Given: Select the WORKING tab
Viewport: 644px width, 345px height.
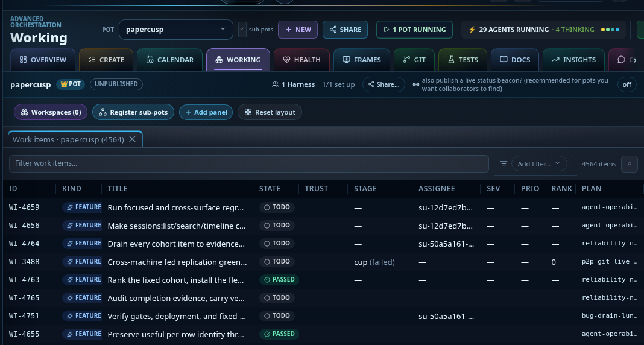Looking at the screenshot, I should click(x=238, y=60).
